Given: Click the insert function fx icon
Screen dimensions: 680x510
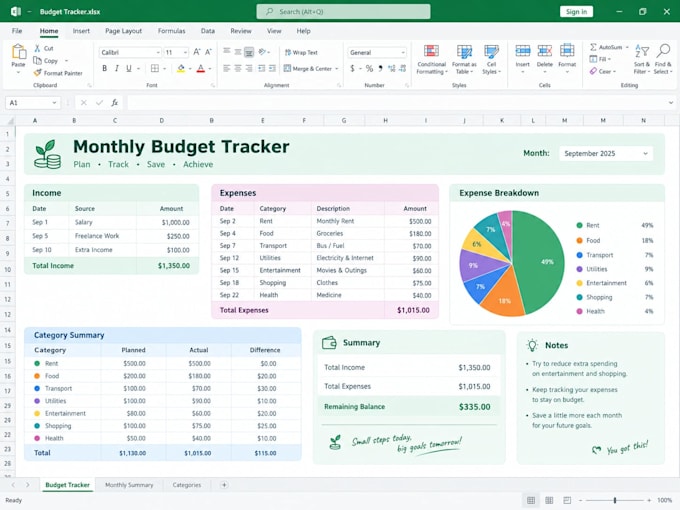Looking at the screenshot, I should (114, 103).
